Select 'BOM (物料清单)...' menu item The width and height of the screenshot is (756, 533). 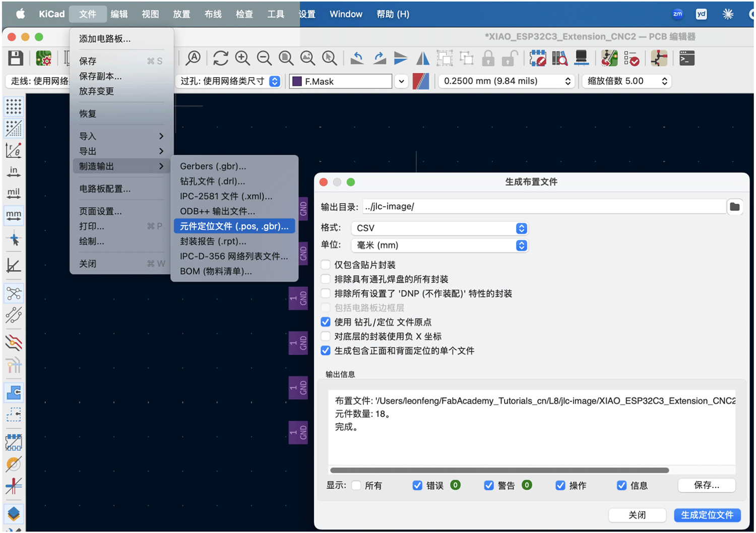click(234, 271)
